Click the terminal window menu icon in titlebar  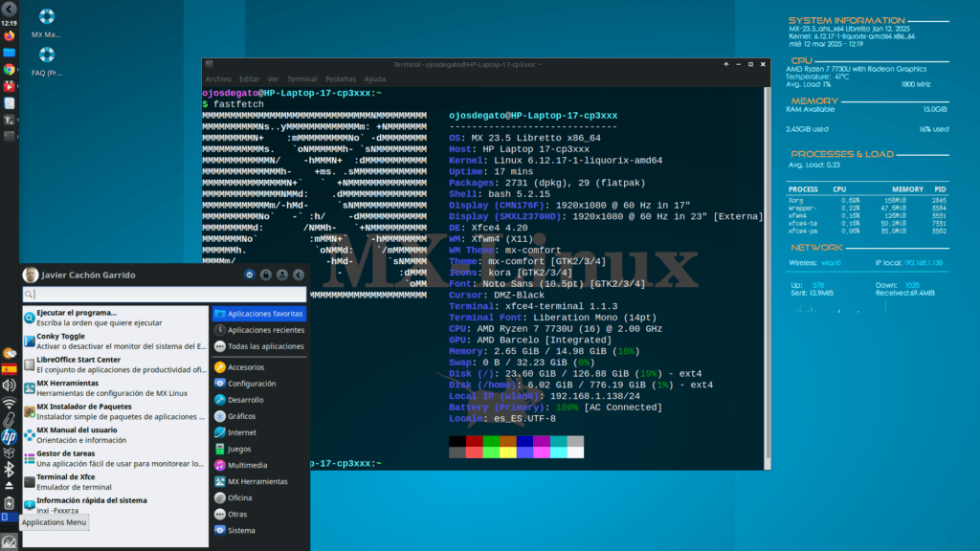coord(210,64)
